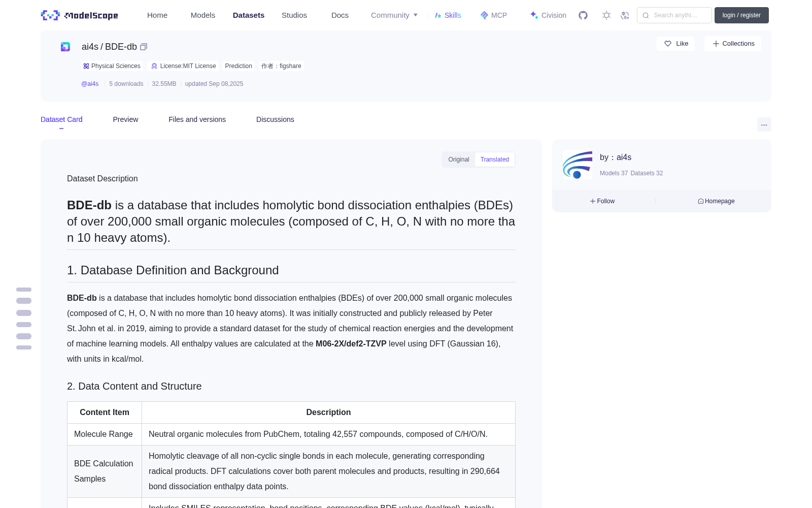Click the Skills sparkle icon
The height and width of the screenshot is (508, 812).
438,15
